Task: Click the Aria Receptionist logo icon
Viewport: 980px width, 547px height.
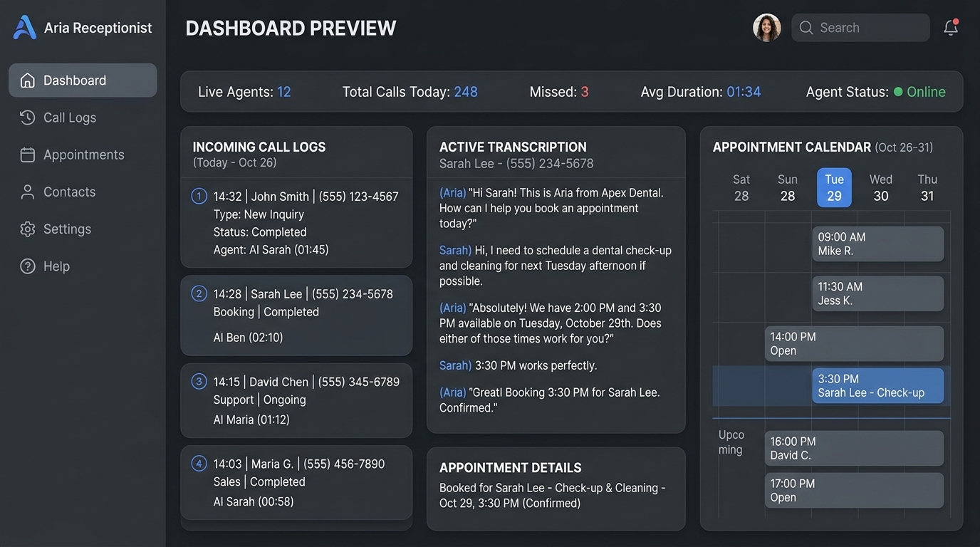Action: [x=25, y=28]
